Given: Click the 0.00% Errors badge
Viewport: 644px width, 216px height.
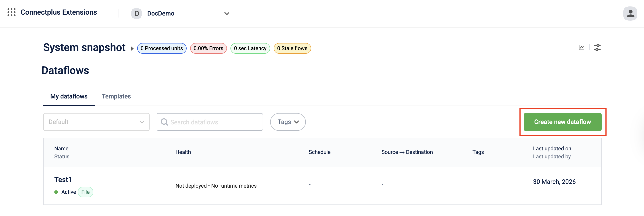Looking at the screenshot, I should click(x=208, y=48).
